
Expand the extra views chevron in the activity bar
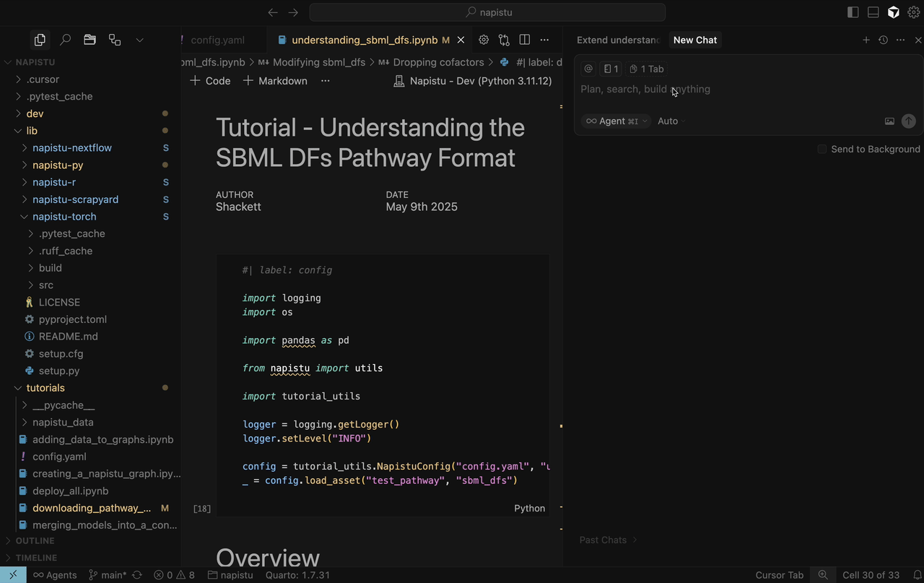139,40
